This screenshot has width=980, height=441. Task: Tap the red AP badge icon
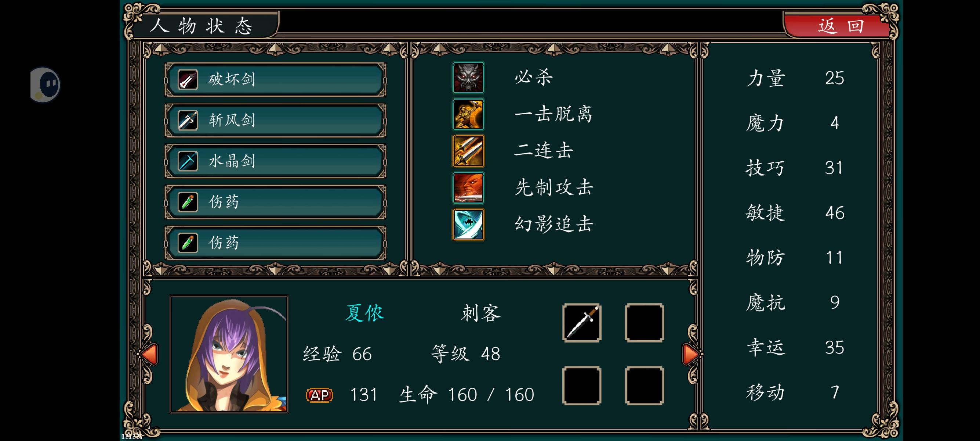tap(320, 395)
